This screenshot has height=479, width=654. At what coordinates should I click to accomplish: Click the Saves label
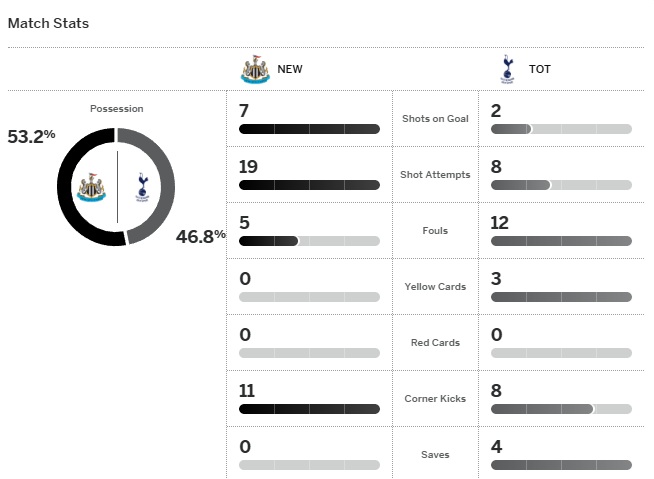click(435, 455)
